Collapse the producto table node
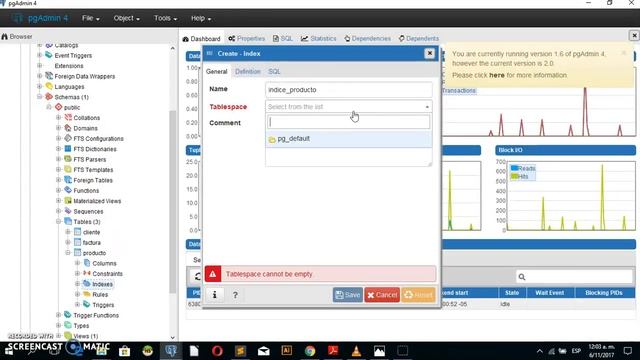640x360 pixels. pos(68,253)
